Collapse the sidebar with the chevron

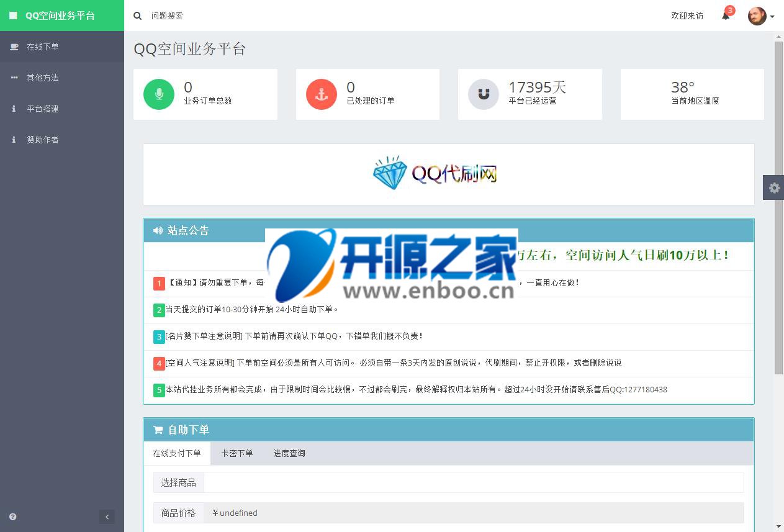[x=107, y=516]
